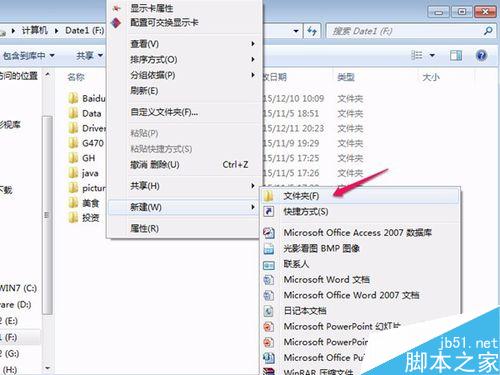This screenshot has height=375, width=500.
Task: Click the journal icon beside 日记本文档
Action: pos(269,311)
